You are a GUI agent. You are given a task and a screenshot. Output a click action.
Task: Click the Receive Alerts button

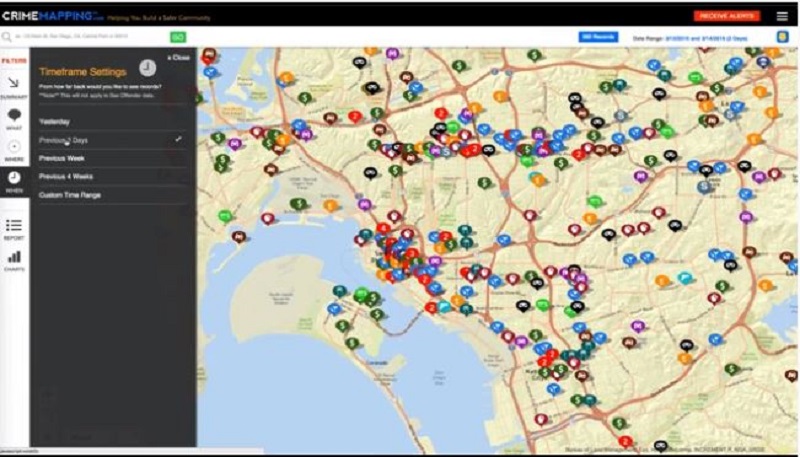coord(726,16)
